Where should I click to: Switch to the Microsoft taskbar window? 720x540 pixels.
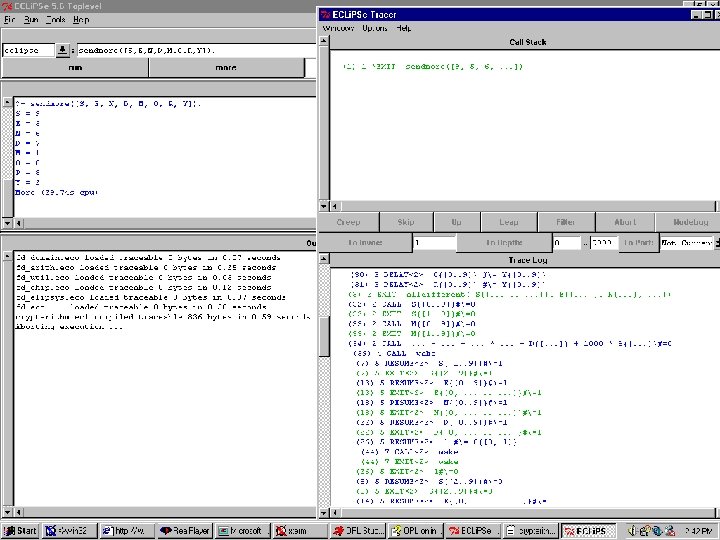pyautogui.click(x=245, y=531)
